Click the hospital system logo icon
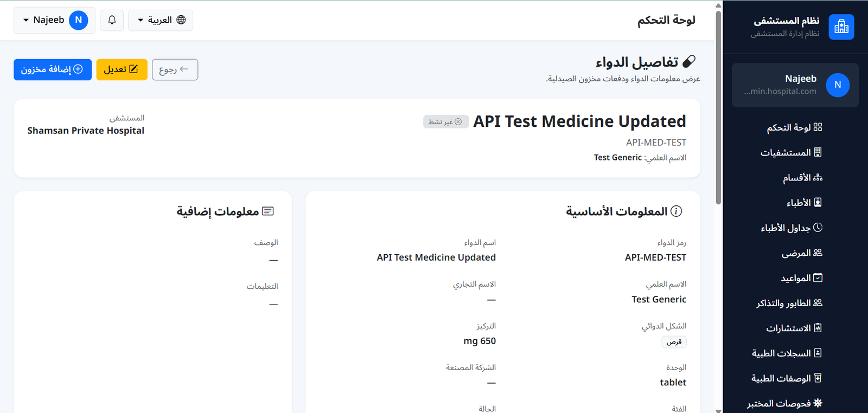 841,27
